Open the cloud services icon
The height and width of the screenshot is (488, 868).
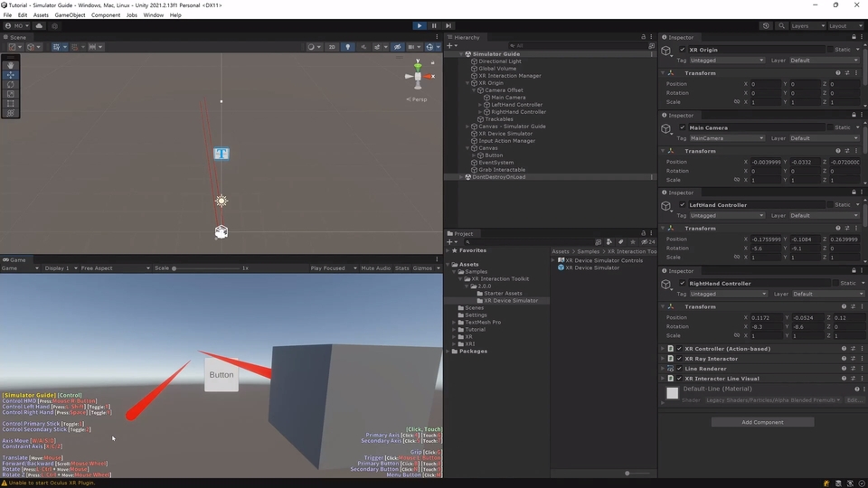(x=39, y=26)
